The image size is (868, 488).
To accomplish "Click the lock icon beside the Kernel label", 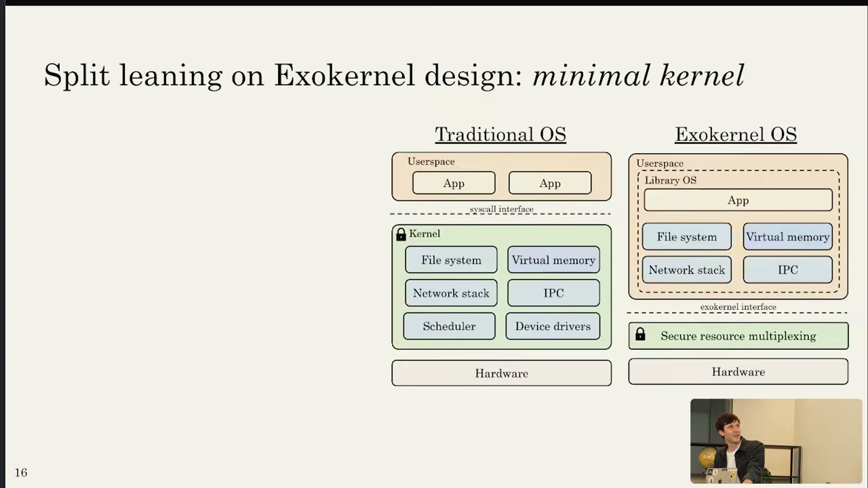I will pyautogui.click(x=401, y=235).
